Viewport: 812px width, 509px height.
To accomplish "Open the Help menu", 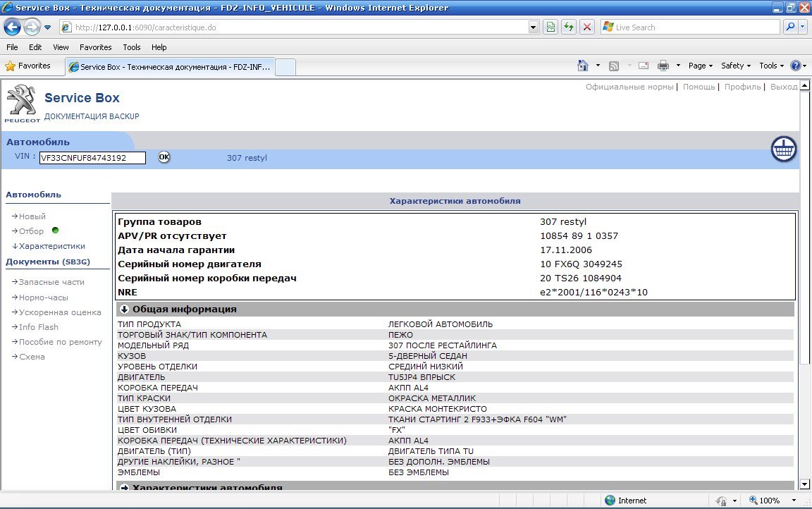I will [159, 47].
